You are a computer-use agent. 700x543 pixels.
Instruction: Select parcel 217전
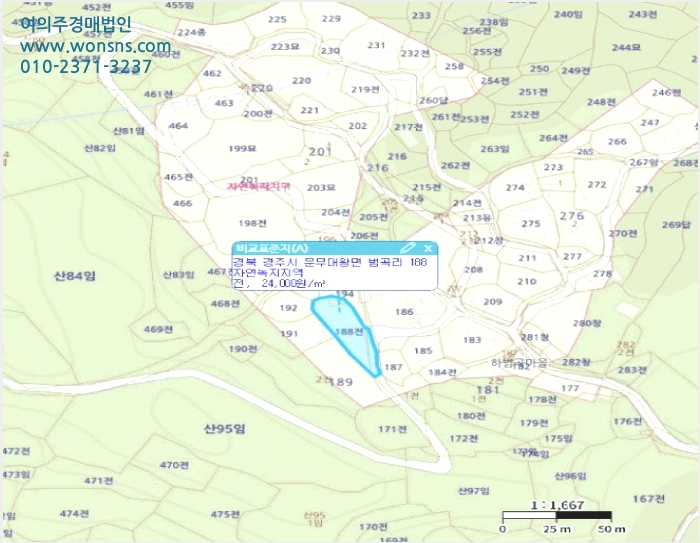coord(408,127)
